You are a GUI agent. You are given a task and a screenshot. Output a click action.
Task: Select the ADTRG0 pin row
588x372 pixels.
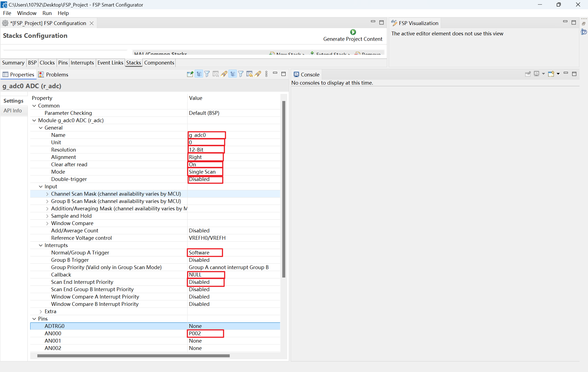(155, 326)
